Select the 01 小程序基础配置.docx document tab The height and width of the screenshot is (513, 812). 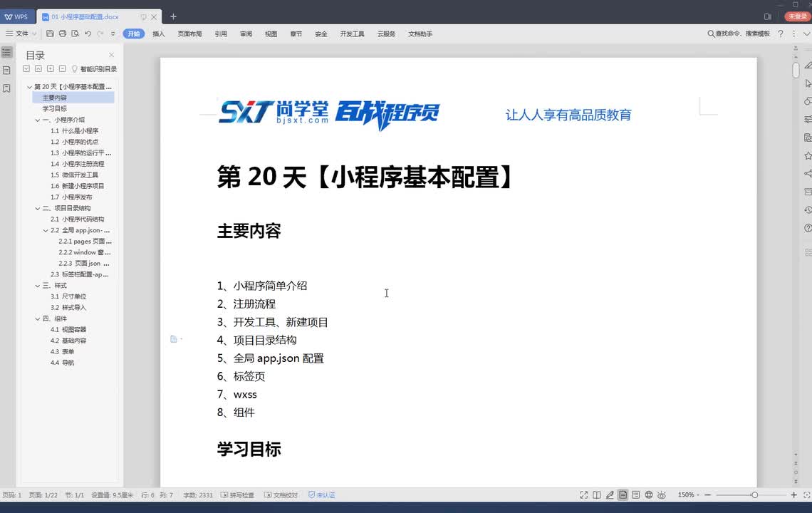[85, 16]
